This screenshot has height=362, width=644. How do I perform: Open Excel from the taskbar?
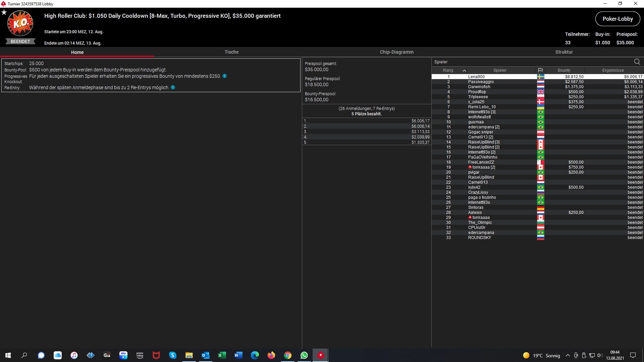pos(222,355)
